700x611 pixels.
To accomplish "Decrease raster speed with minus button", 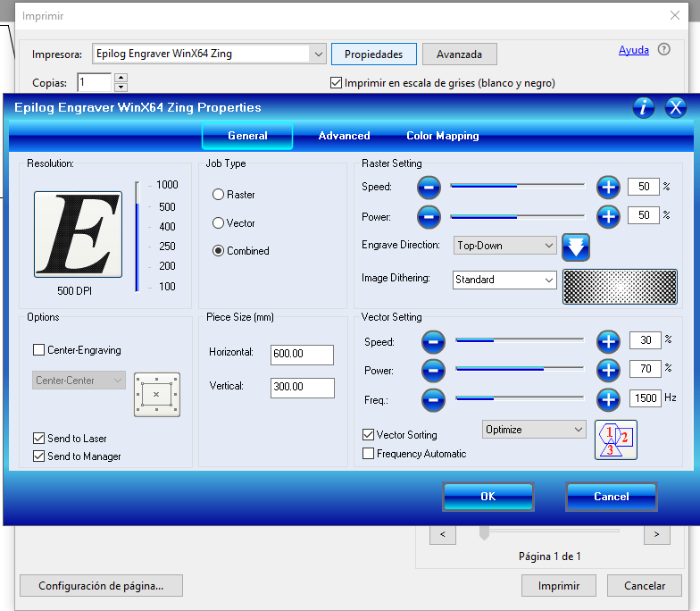I will [429, 188].
